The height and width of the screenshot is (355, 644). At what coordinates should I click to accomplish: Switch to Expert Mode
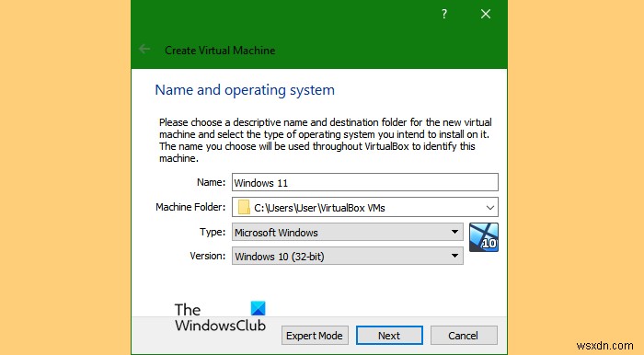pos(315,336)
